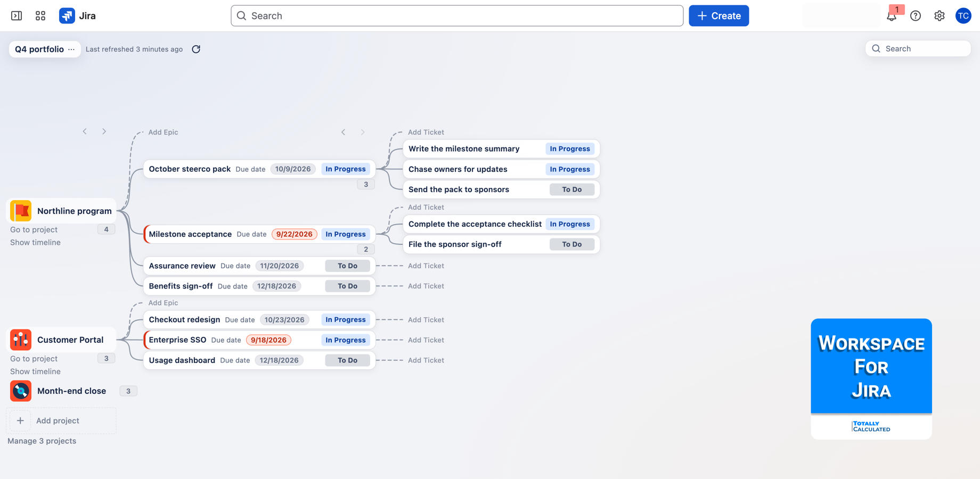980x479 pixels.
Task: Open due date 9/18/2026 on Enterprise SSO
Action: (x=268, y=340)
